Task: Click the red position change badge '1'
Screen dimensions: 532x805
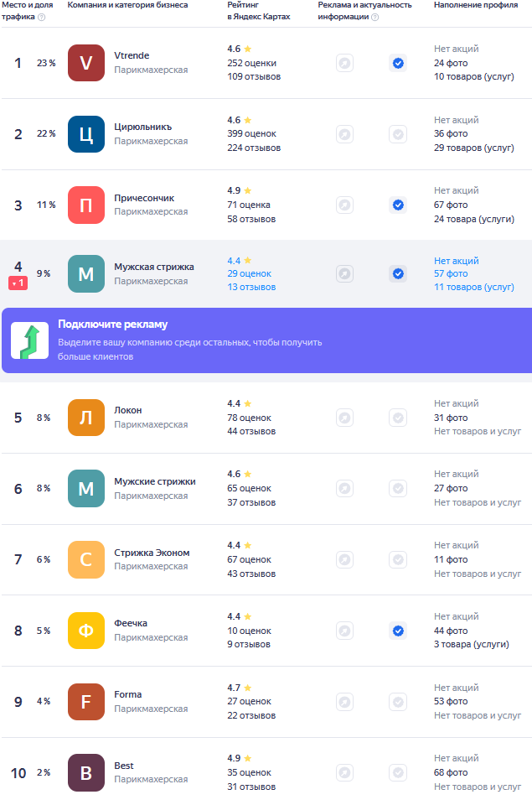Action: pyautogui.click(x=18, y=283)
